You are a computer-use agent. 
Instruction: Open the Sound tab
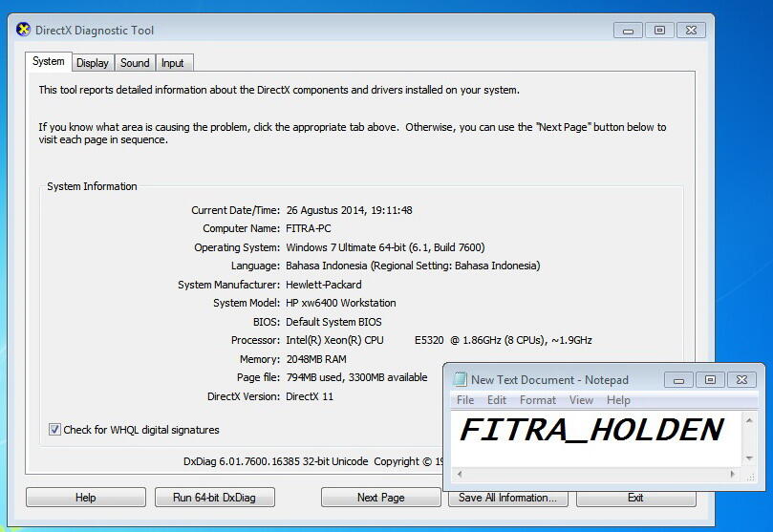(135, 63)
